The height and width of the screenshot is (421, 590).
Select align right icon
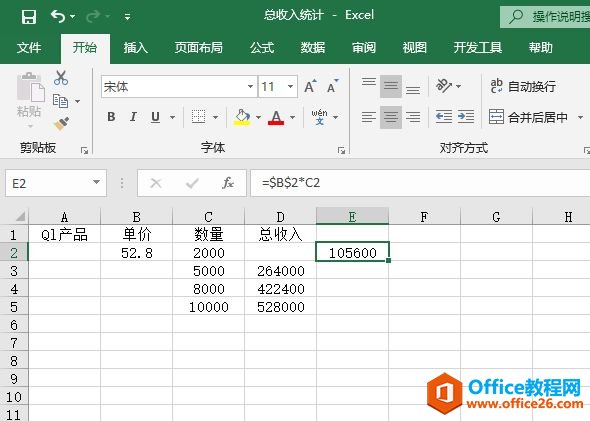click(413, 117)
